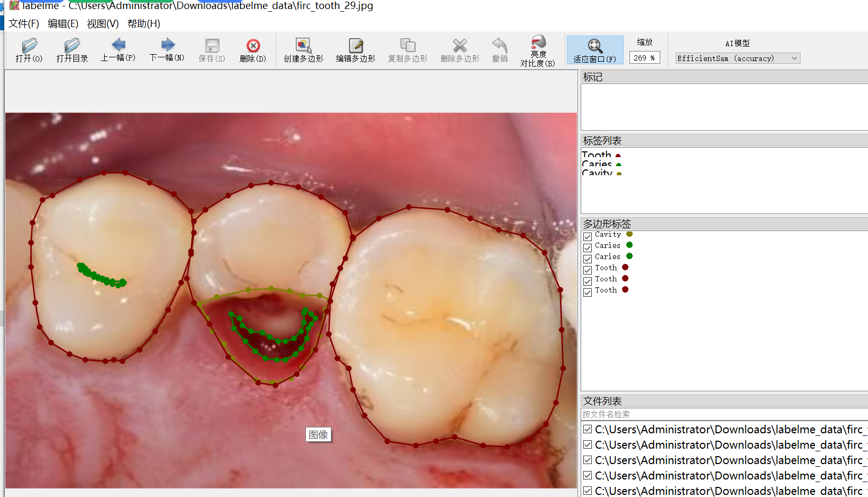868x497 pixels.
Task: Click the olive dot beside Cavity in 多边形标签
Action: (629, 234)
